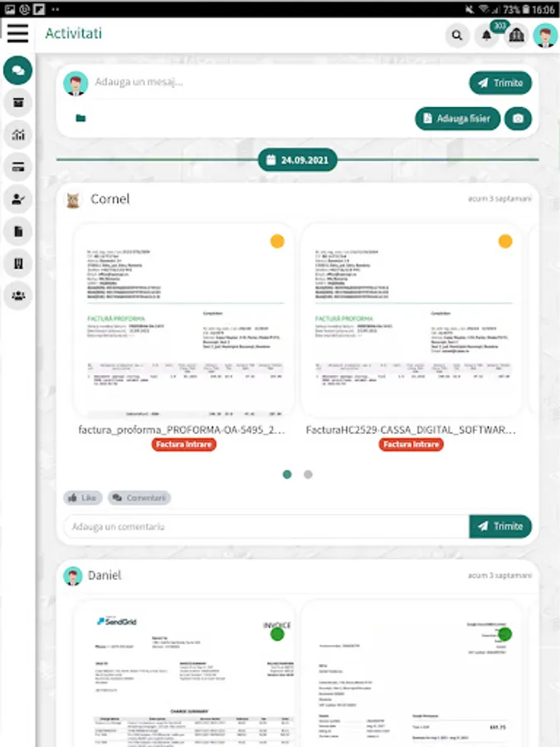The height and width of the screenshot is (747, 560).
Task: Open the user check sidebar icon
Action: 18,199
